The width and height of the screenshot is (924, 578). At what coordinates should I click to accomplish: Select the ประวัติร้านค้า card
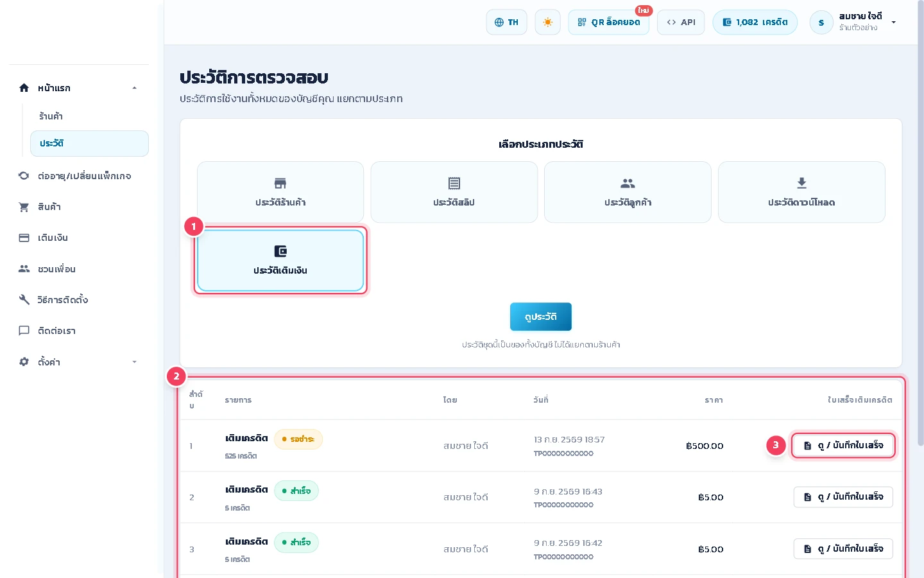coord(280,192)
